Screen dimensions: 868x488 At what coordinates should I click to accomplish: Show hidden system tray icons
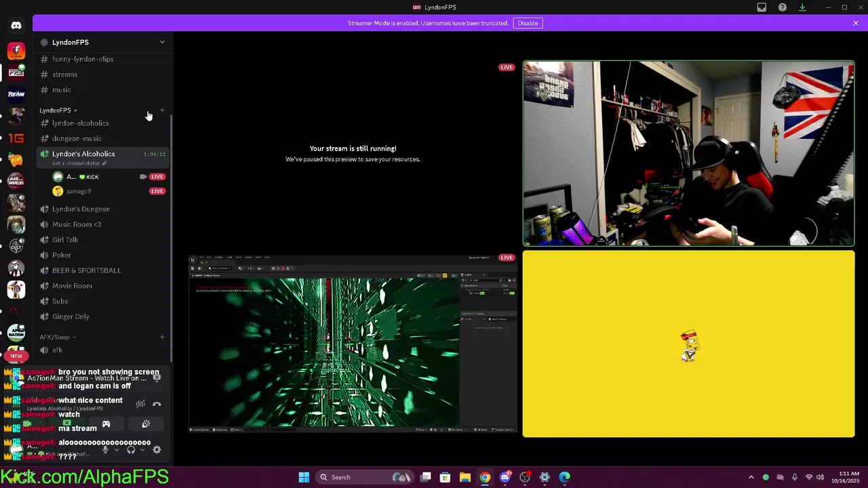(751, 477)
